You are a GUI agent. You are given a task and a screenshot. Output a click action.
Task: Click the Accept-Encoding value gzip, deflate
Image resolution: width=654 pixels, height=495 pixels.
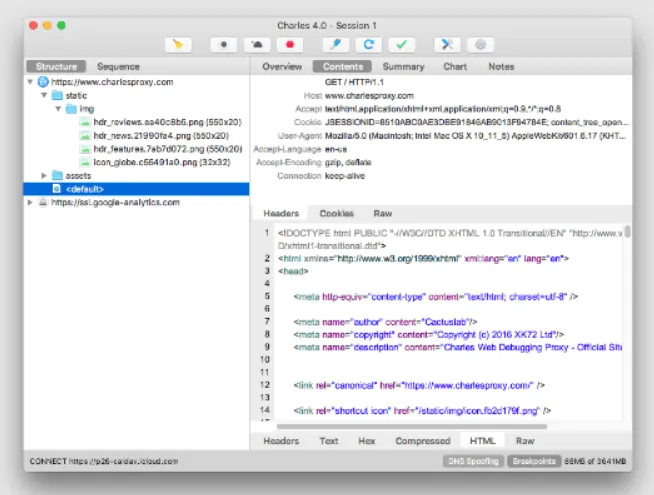tap(348, 162)
